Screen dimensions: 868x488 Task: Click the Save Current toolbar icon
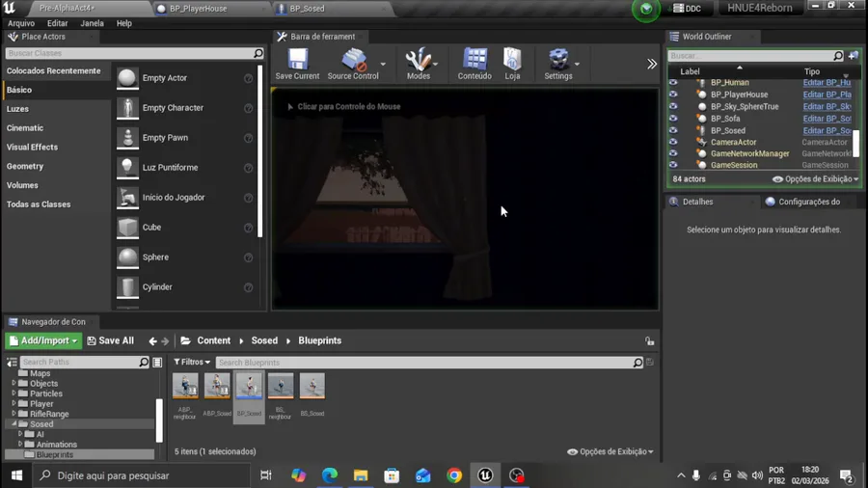[297, 59]
